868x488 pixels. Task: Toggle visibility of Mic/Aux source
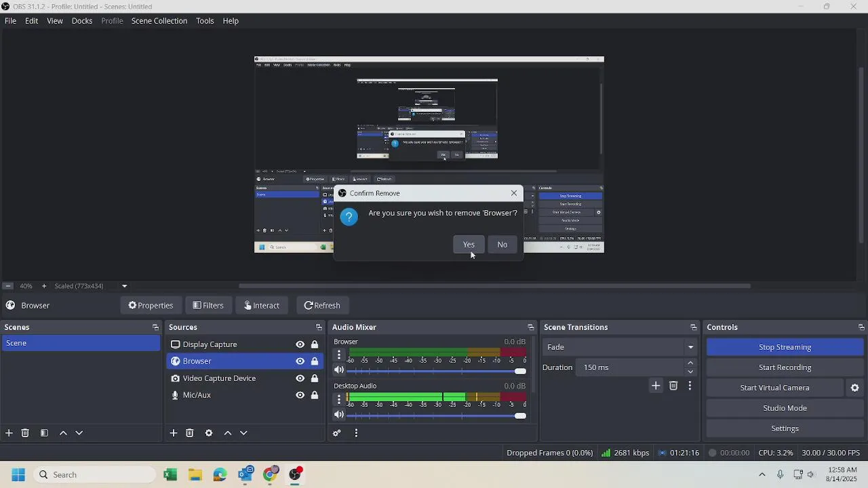tap(300, 395)
